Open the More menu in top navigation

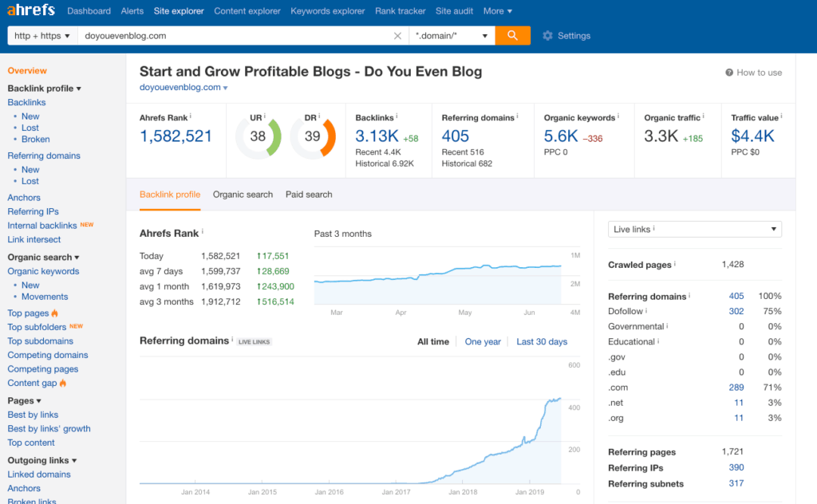point(498,10)
